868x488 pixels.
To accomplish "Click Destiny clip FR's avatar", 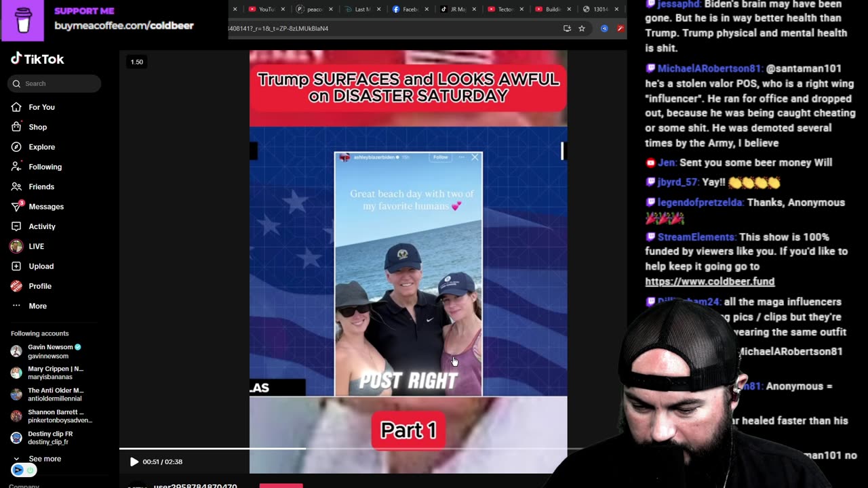I will point(16,438).
